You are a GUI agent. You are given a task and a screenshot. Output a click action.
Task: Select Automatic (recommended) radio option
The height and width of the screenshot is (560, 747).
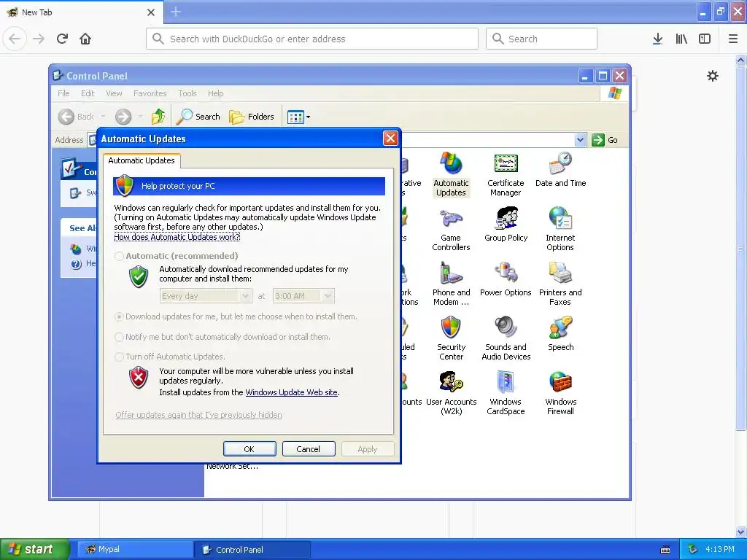point(119,256)
